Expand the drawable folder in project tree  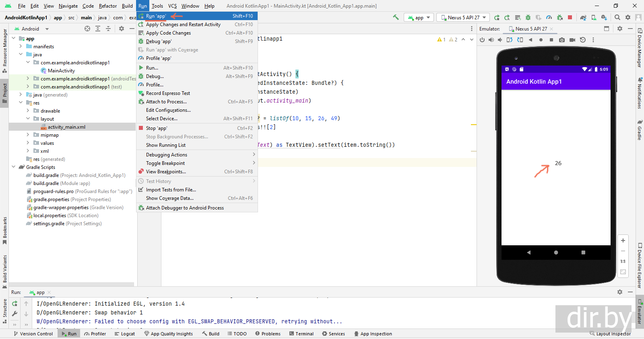[x=28, y=111]
